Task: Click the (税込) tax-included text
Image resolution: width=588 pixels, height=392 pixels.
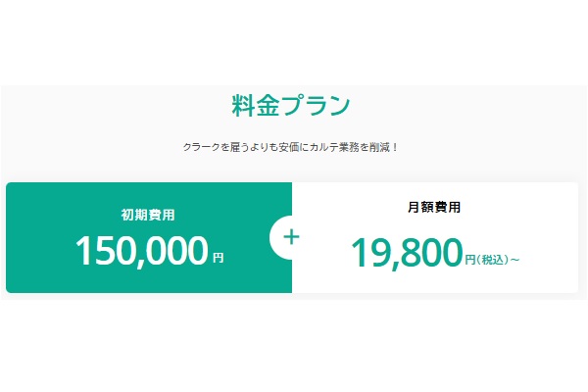Action: (x=492, y=260)
